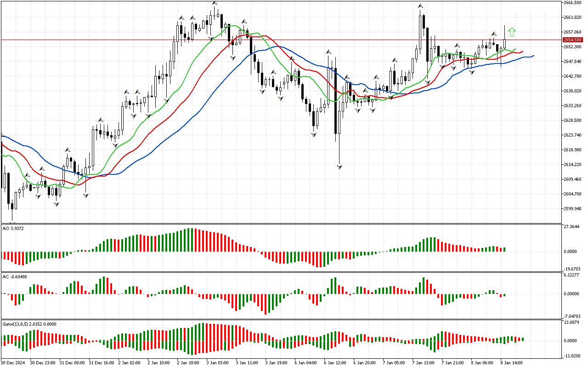588x368 pixels.
Task: Click the 2661.820 price scale value
Action: click(x=572, y=17)
